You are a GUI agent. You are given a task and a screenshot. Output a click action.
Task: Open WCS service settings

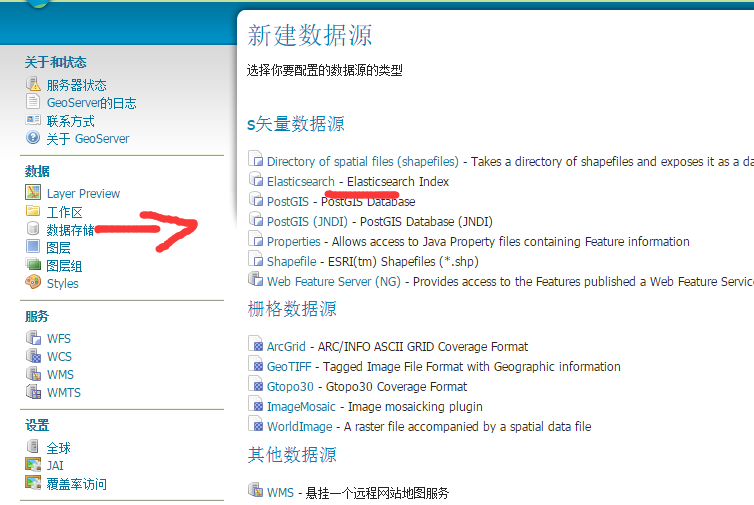pos(59,356)
